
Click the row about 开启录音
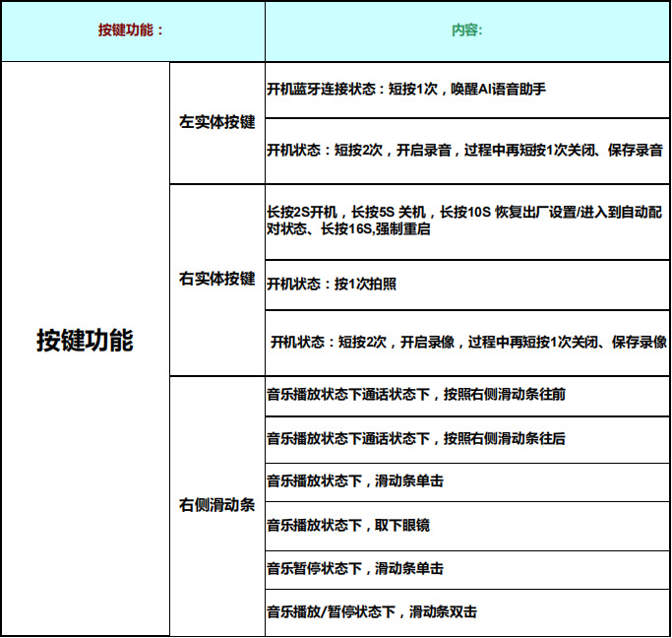point(467,152)
